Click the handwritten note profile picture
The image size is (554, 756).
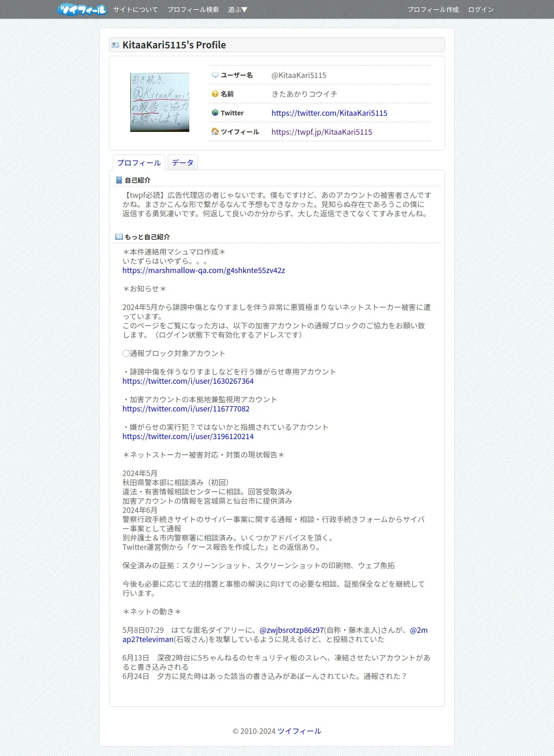tap(160, 102)
